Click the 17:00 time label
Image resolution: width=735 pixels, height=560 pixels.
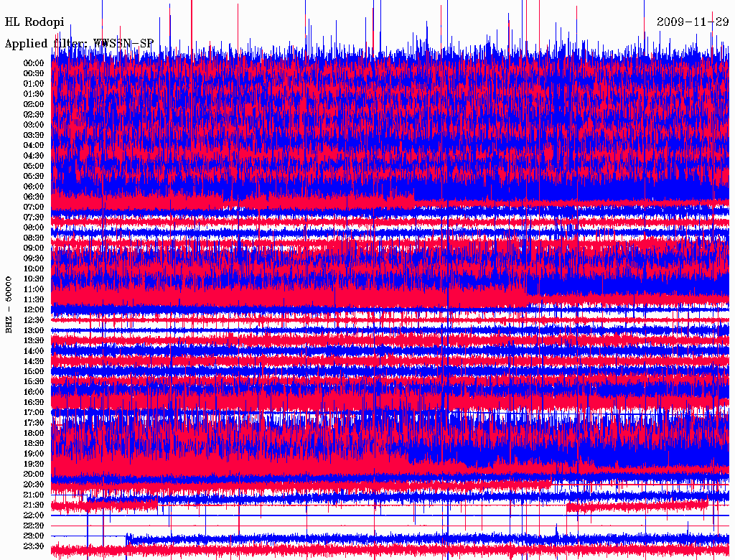(x=34, y=412)
